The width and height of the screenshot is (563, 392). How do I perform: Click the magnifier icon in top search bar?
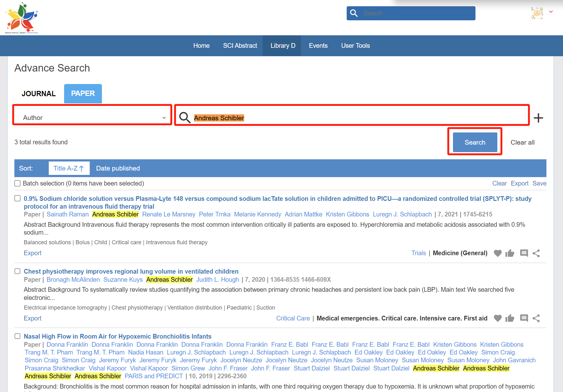pos(354,13)
